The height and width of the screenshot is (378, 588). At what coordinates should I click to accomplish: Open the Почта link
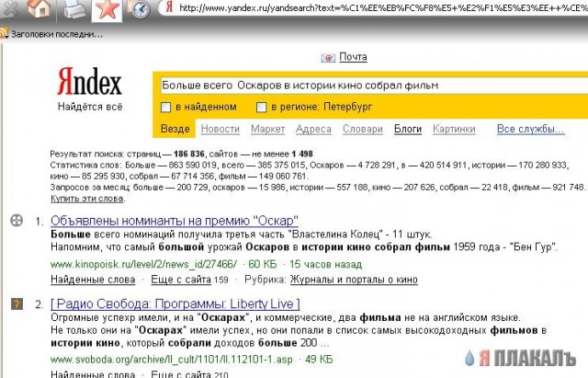click(353, 57)
